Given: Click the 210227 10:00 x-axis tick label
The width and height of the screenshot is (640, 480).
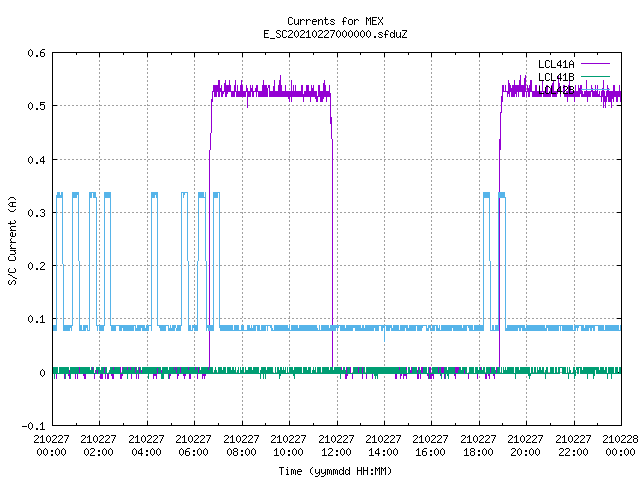Looking at the screenshot, I should pos(288,446).
